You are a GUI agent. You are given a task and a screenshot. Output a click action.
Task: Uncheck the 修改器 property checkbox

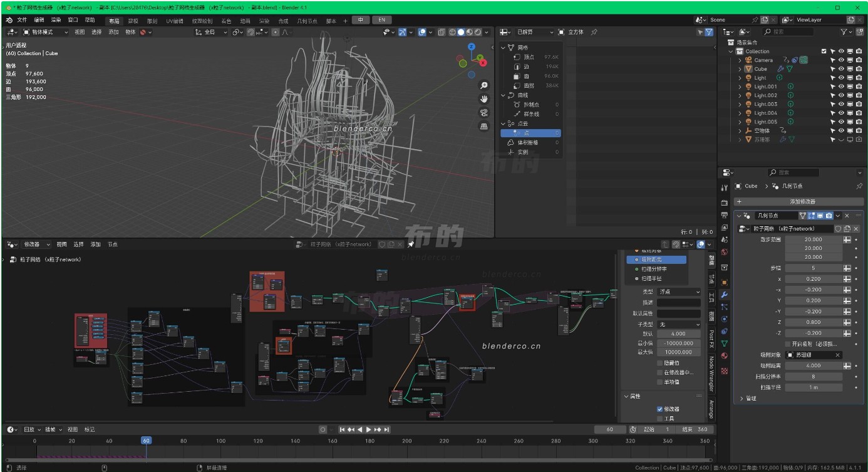[659, 409]
